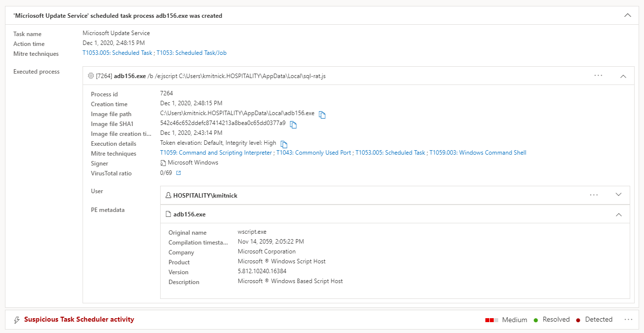Open T1043: Commonly Used Port link
644x333 pixels.
coord(314,153)
